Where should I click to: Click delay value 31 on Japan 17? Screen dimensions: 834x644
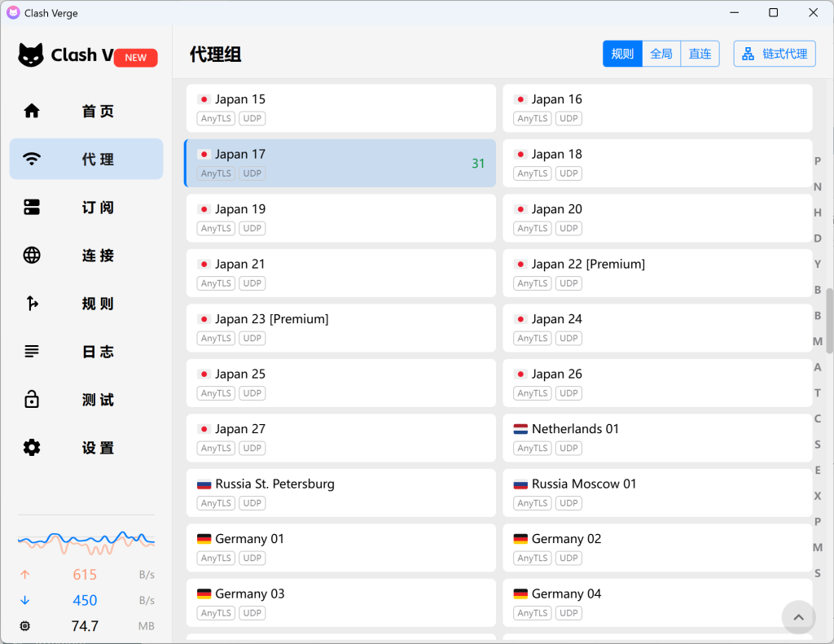click(x=478, y=164)
